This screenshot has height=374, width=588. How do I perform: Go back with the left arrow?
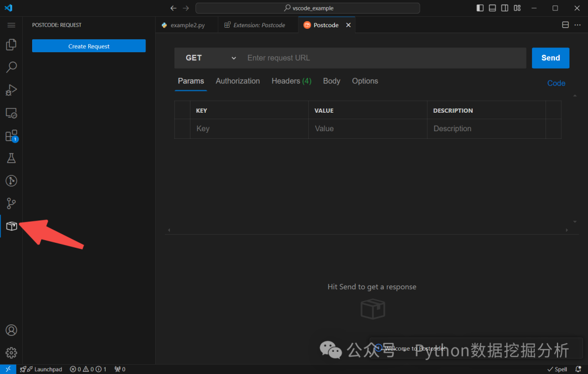click(173, 8)
